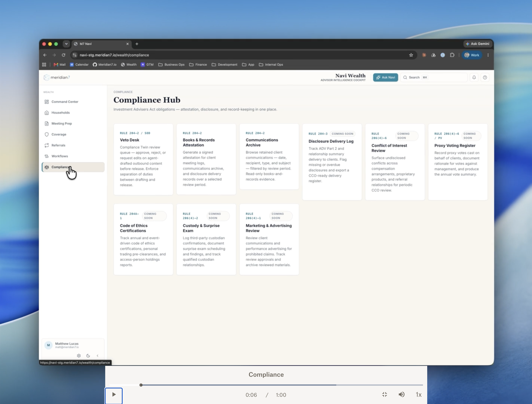Click the video seek bar handle
The height and width of the screenshot is (404, 532).
click(141, 385)
